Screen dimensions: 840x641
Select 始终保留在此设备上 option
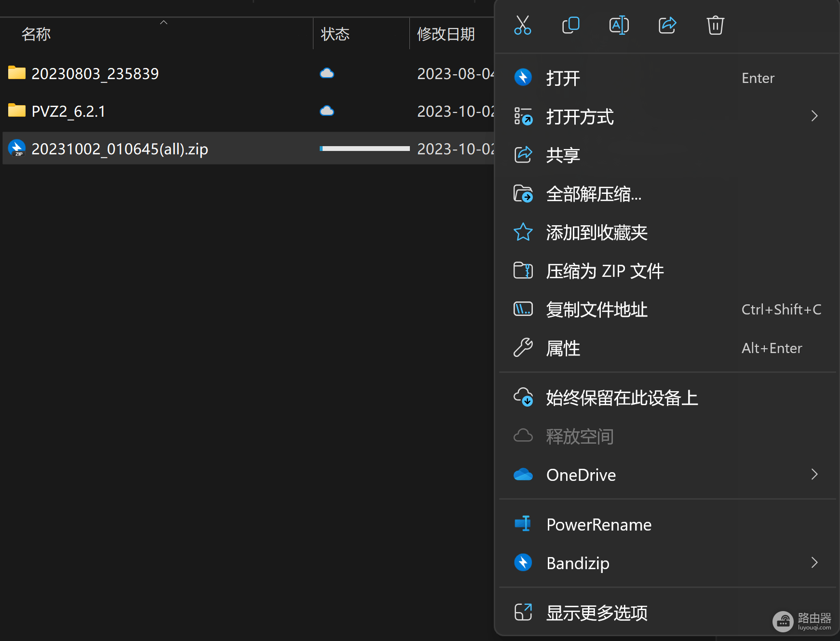[667, 398]
